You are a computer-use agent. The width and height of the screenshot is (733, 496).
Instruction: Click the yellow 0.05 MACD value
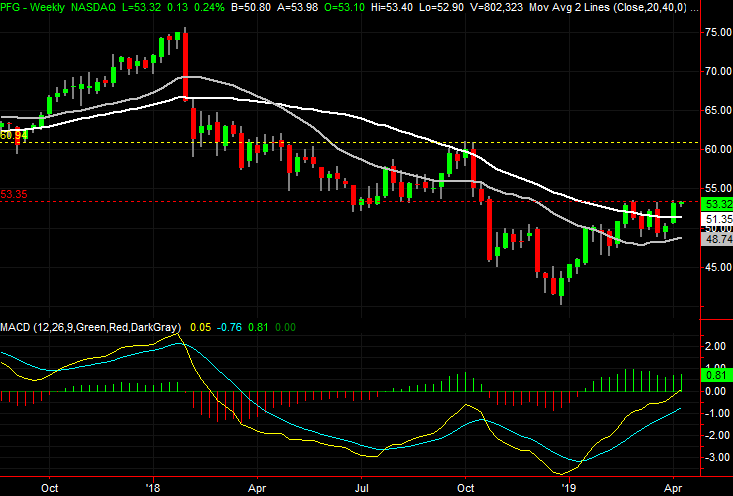coord(201,327)
